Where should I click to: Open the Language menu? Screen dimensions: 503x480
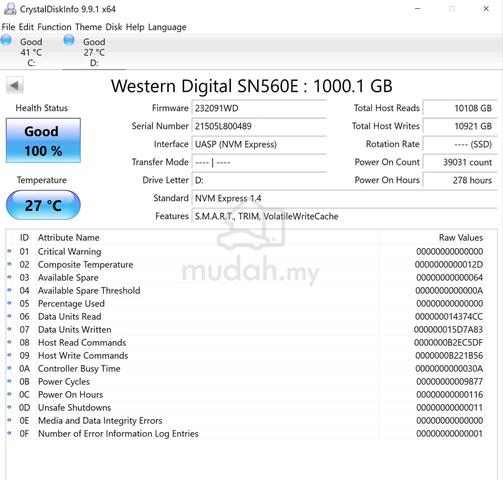click(x=167, y=27)
